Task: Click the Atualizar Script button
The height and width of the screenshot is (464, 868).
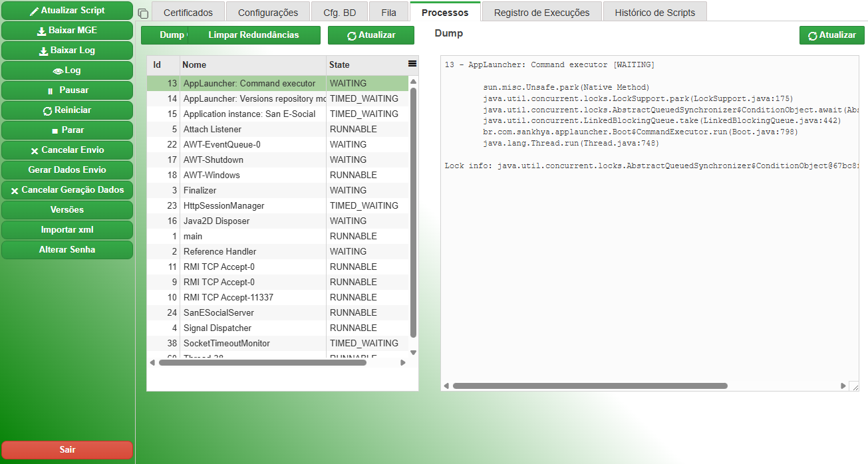Action: [67, 11]
